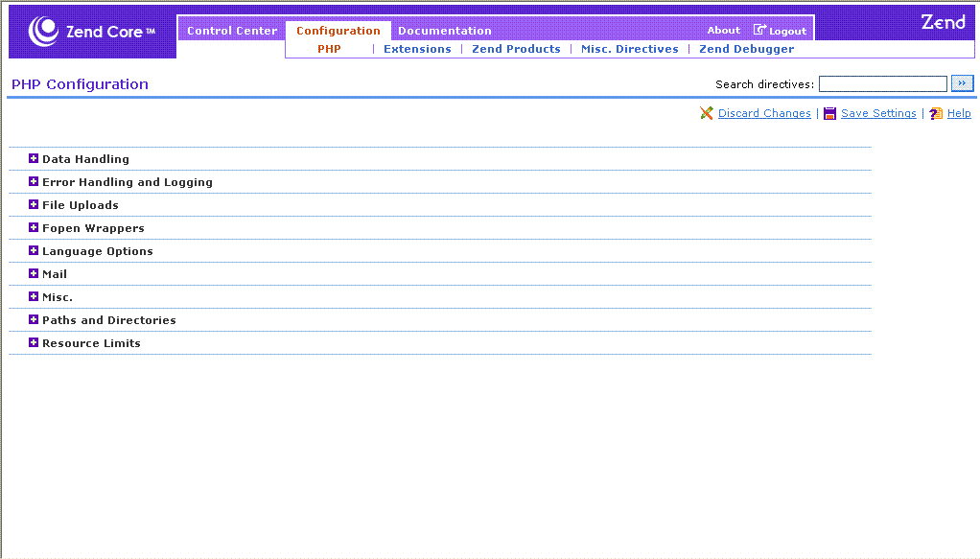Click the Zend brand logo at top right

944,22
